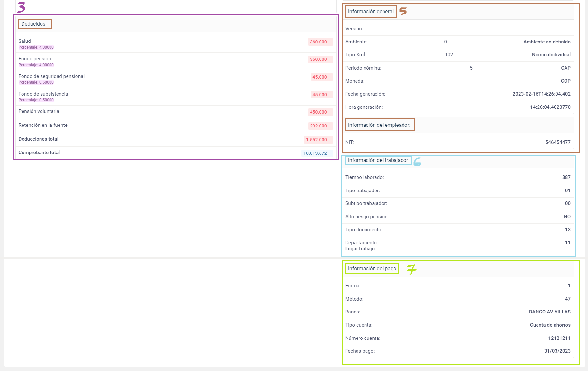Select the Salud deduction label
588x372 pixels.
coord(25,41)
